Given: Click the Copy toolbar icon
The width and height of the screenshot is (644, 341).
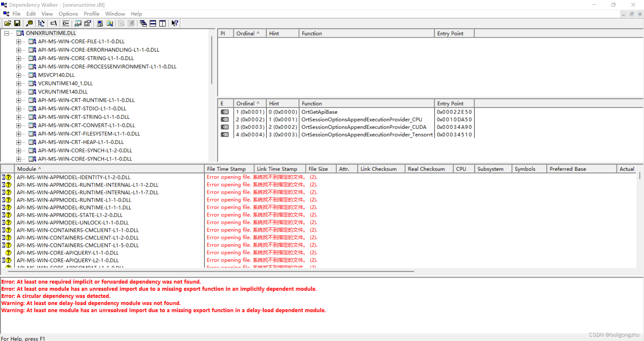Looking at the screenshot, I should [x=30, y=23].
